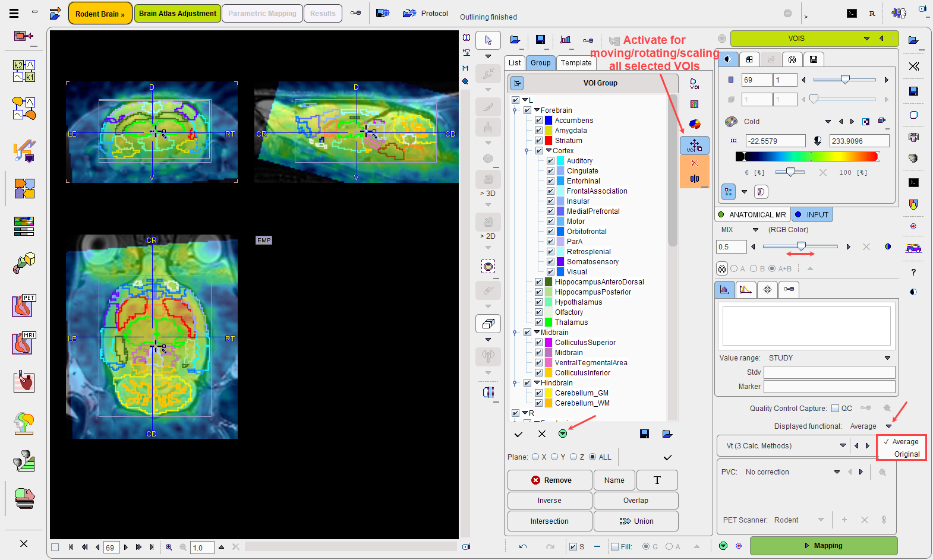
Task: Open the save VOIs disk icon
Action: tap(540, 40)
